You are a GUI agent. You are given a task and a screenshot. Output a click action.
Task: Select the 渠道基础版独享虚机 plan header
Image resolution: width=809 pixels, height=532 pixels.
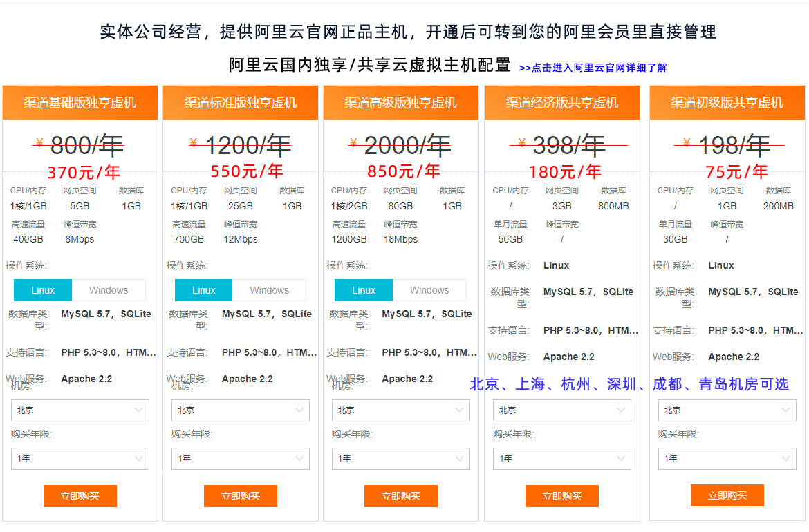coord(80,102)
